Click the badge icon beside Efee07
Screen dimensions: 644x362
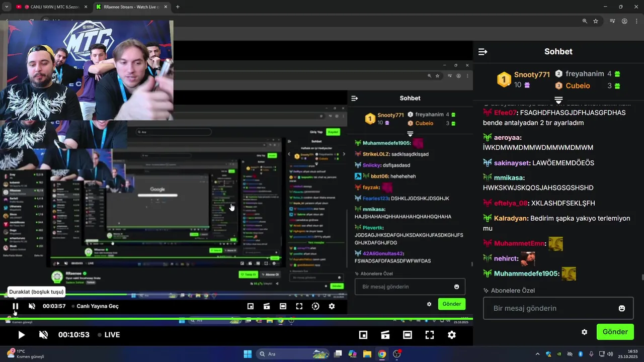coord(487,113)
